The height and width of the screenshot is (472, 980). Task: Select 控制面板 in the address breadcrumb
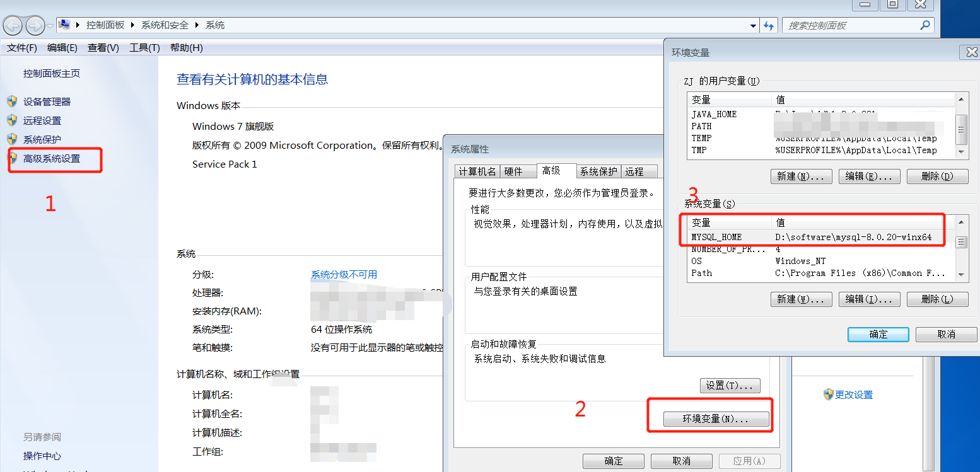tap(105, 25)
